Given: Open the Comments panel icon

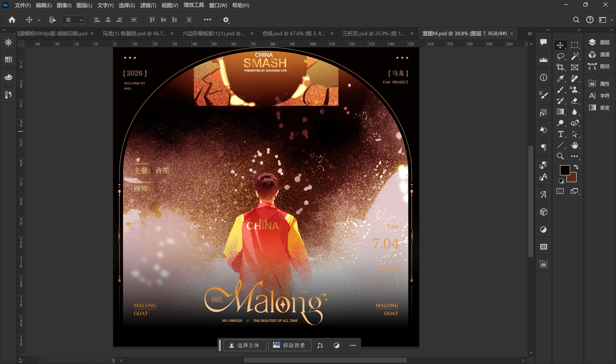Looking at the screenshot, I should pos(543,42).
